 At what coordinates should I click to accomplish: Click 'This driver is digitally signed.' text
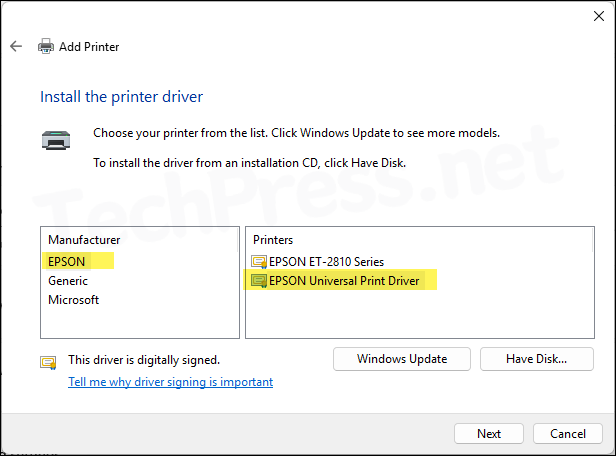point(144,360)
